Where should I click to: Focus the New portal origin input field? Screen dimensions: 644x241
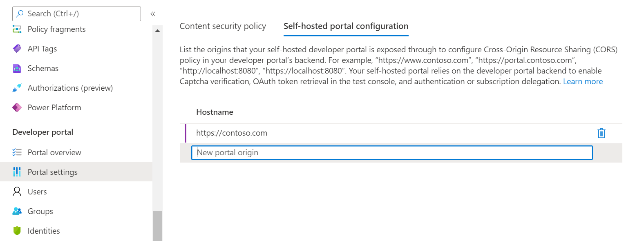coord(392,152)
